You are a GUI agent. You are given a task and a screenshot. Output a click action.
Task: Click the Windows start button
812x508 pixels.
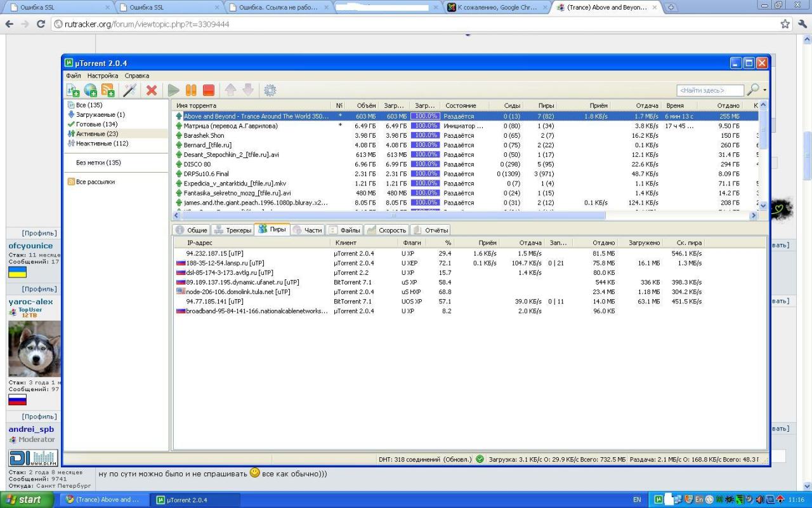click(x=23, y=500)
